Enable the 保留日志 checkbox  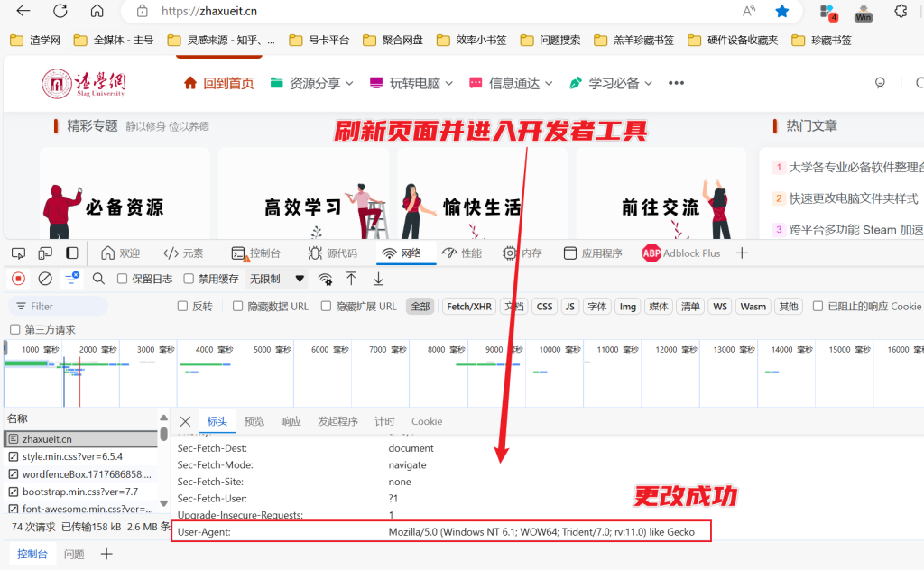coord(121,279)
